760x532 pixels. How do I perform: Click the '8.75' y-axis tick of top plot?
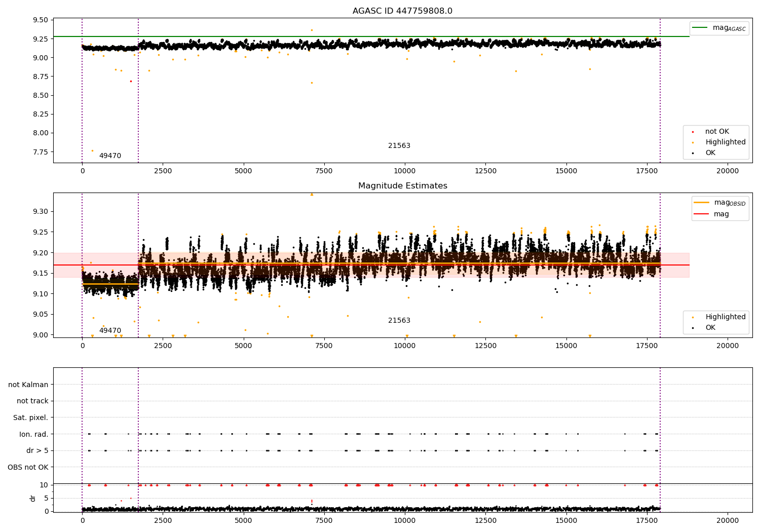tap(41, 77)
